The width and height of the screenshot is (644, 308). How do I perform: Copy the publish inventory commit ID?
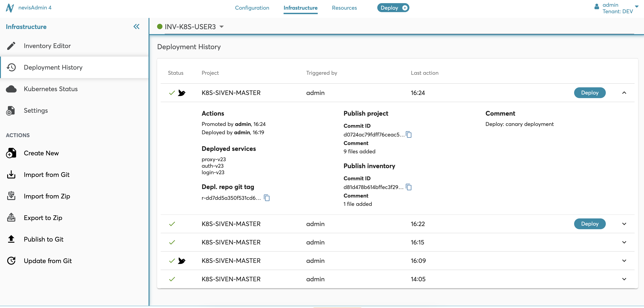point(409,187)
